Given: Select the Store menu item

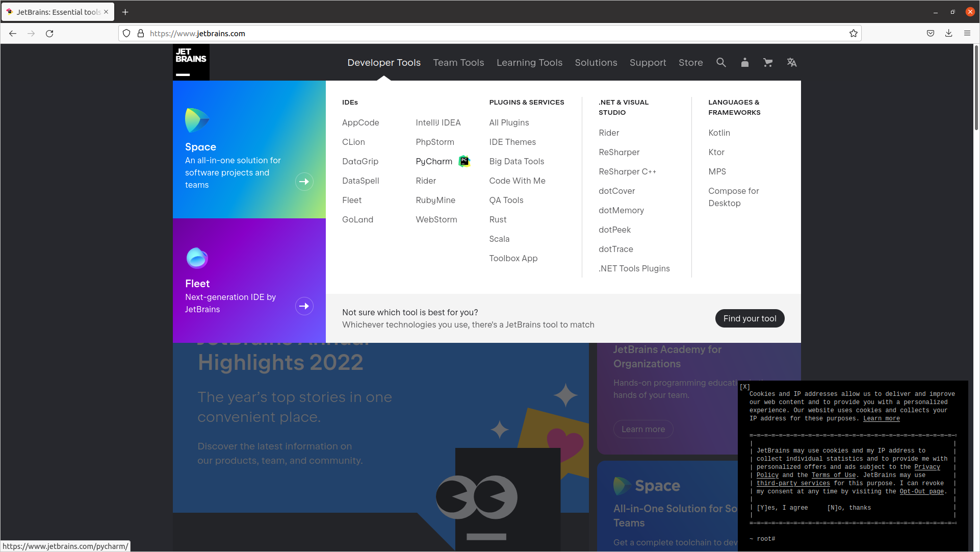Looking at the screenshot, I should point(690,63).
